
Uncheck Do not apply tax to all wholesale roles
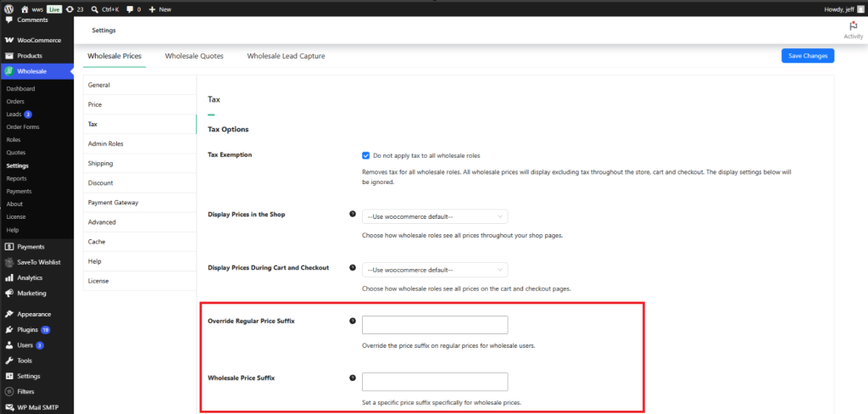[x=366, y=156]
